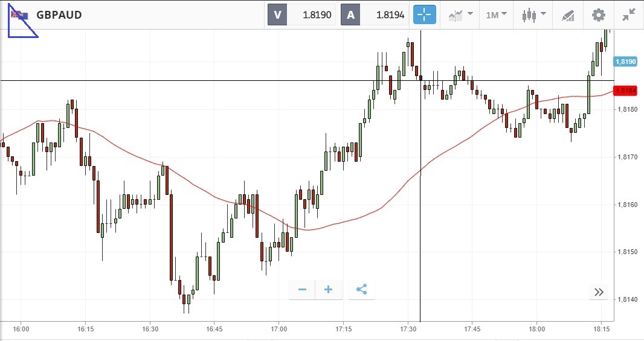
Task: Click the 17:30 time axis label
Action: 408,330
